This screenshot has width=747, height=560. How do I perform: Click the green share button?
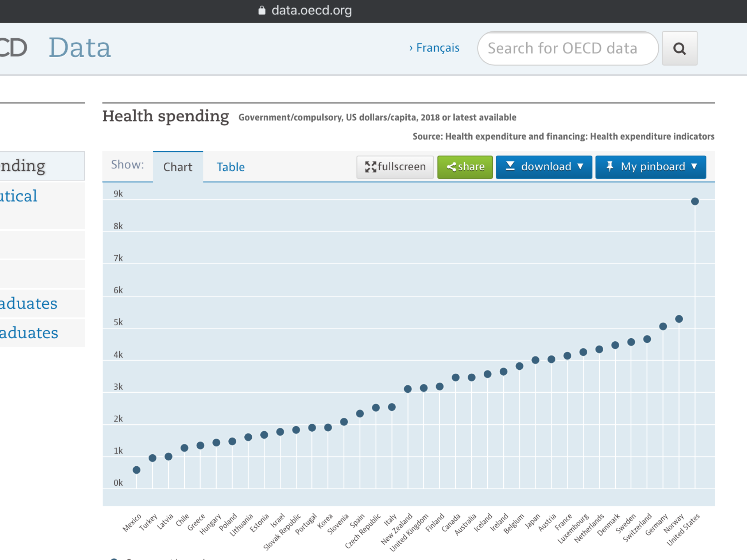coord(465,167)
